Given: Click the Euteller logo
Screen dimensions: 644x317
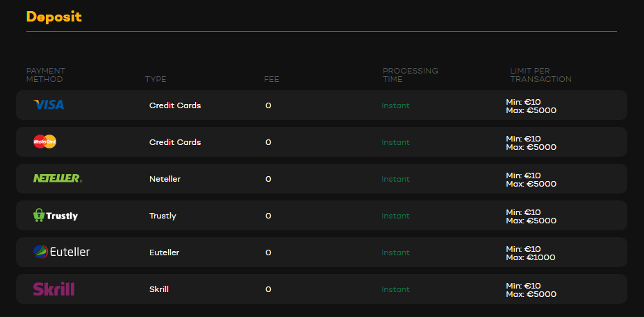Looking at the screenshot, I should click(61, 251).
